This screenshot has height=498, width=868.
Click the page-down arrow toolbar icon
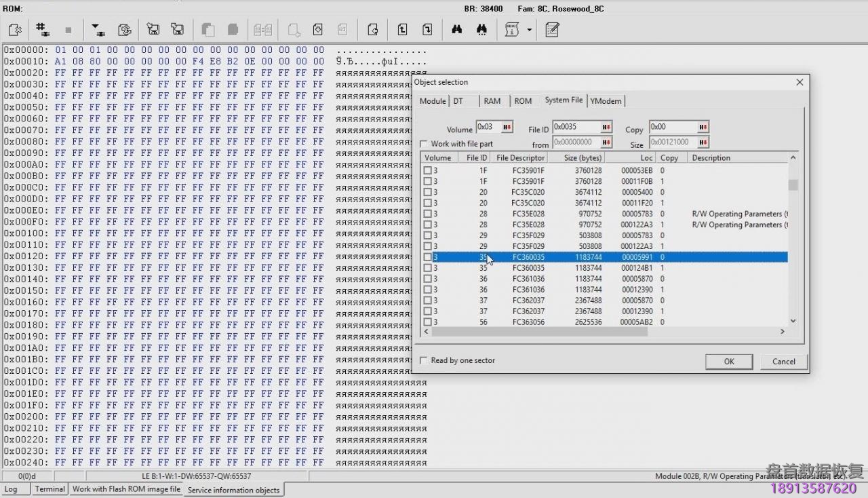click(x=427, y=30)
